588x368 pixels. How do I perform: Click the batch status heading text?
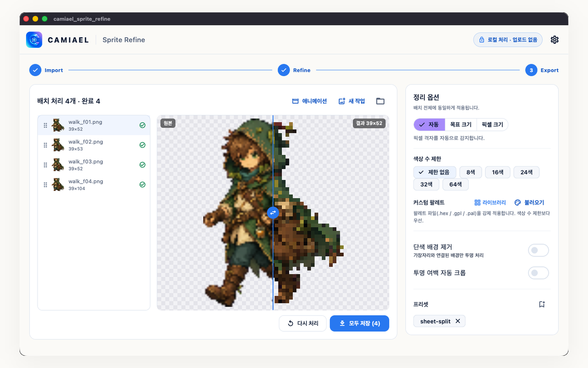pyautogui.click(x=69, y=101)
